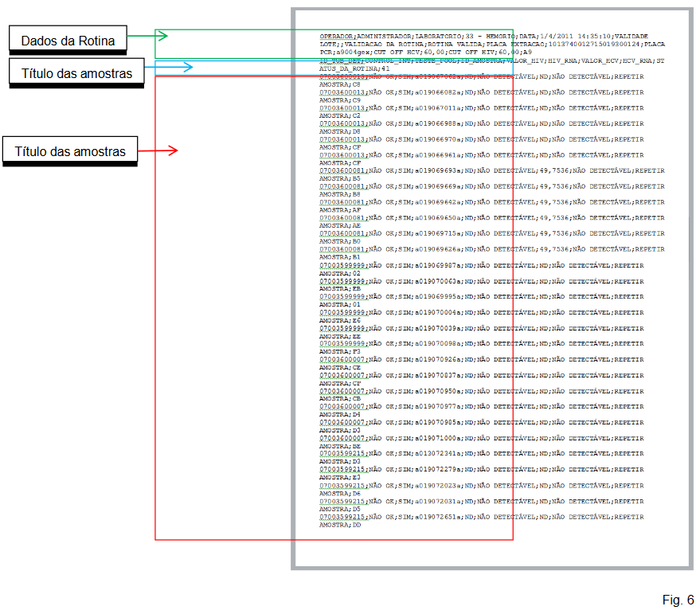Click sample ID "a019069987a"

[438, 266]
